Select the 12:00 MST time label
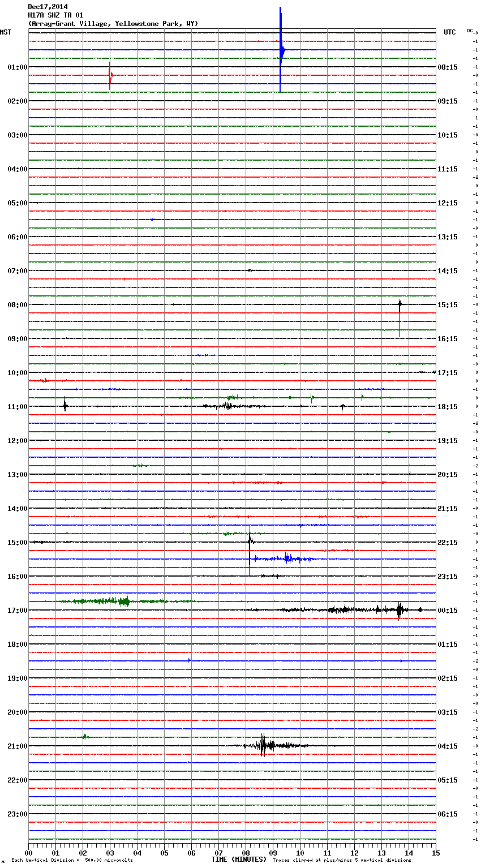The image size is (481, 868). (x=17, y=441)
